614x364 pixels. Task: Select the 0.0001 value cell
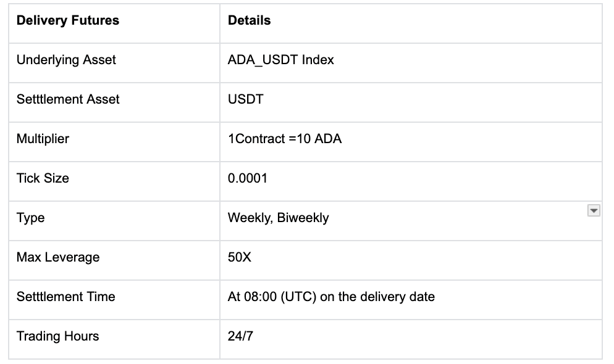coord(247,178)
